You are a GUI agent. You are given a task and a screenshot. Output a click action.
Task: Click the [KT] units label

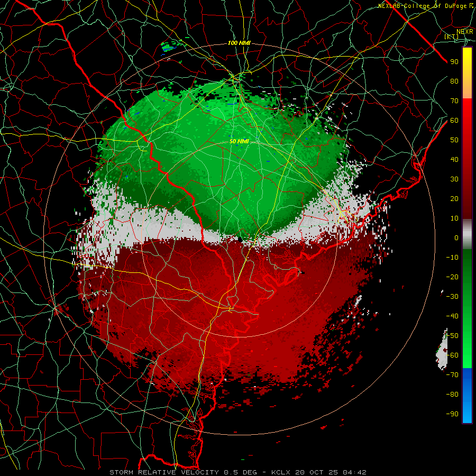click(451, 36)
